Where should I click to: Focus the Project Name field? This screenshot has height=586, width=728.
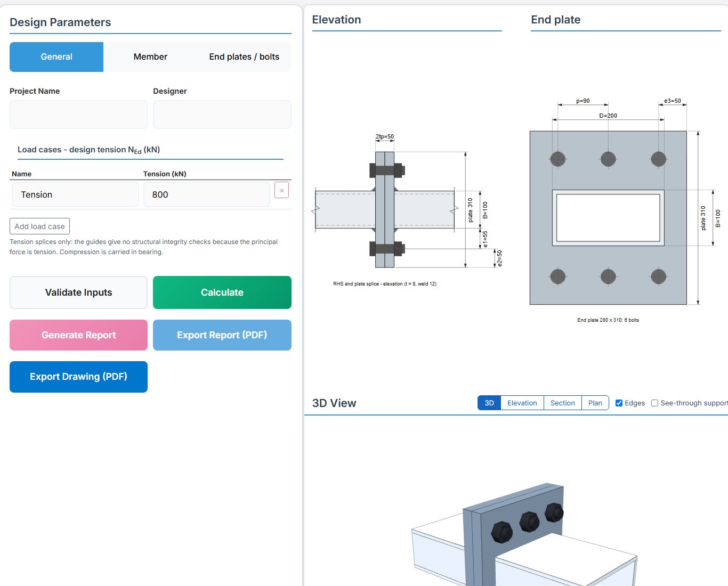[x=78, y=115]
